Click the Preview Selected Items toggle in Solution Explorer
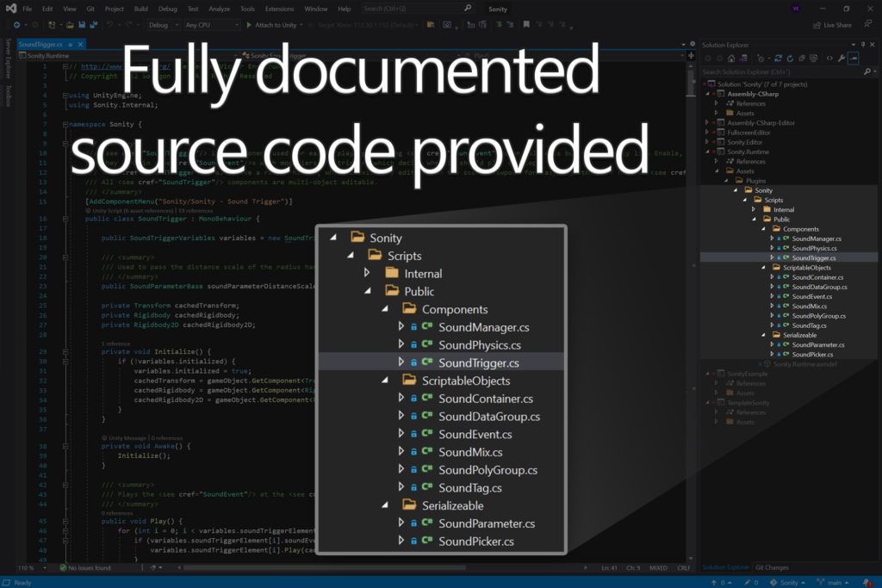Image resolution: width=882 pixels, height=588 pixels. (x=854, y=59)
